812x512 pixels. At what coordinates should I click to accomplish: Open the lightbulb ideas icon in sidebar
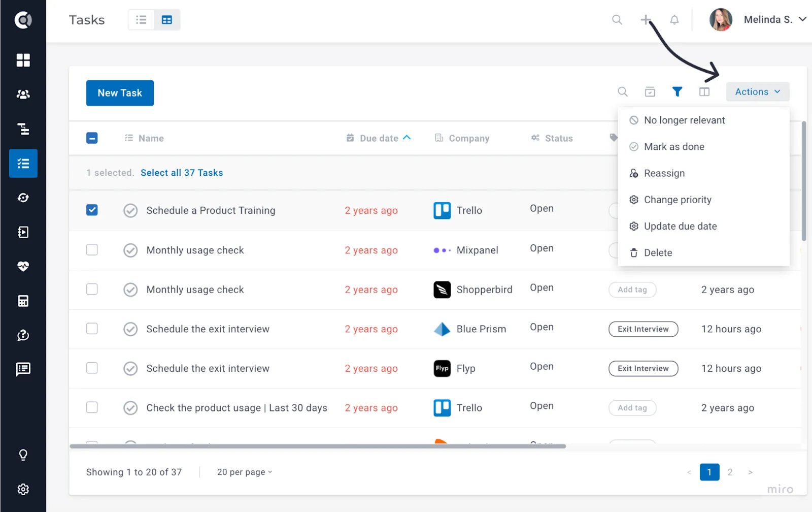click(23, 455)
